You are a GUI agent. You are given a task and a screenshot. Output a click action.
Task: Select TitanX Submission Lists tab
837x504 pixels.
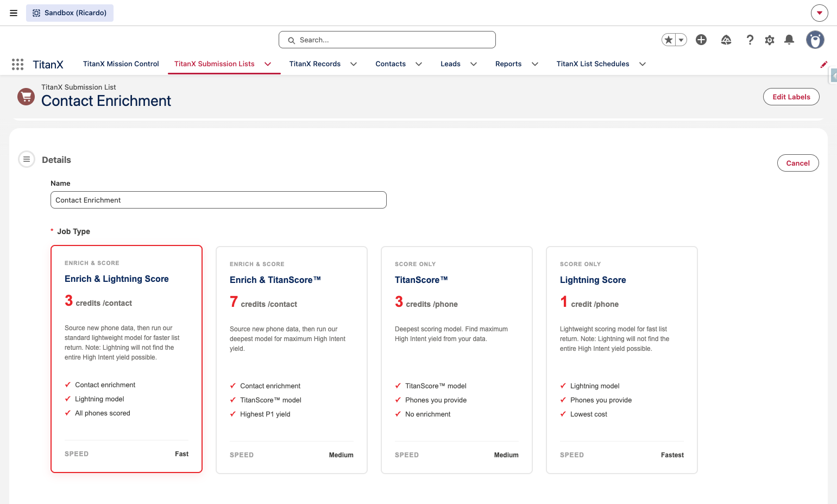pos(215,64)
